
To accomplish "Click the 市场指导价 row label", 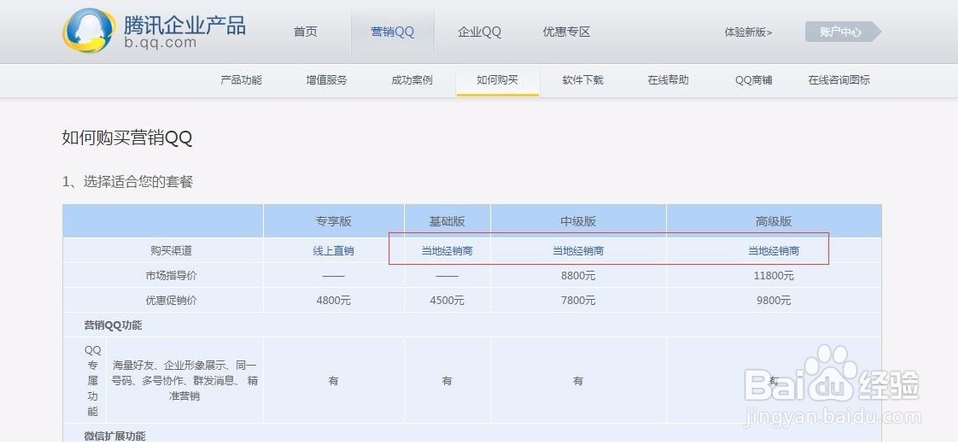I will 171,276.
